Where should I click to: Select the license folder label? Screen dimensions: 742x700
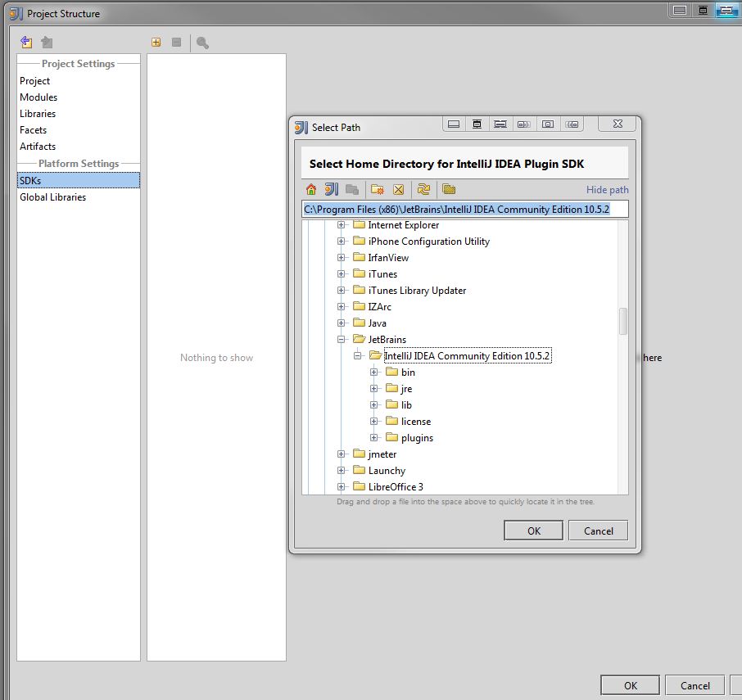416,422
